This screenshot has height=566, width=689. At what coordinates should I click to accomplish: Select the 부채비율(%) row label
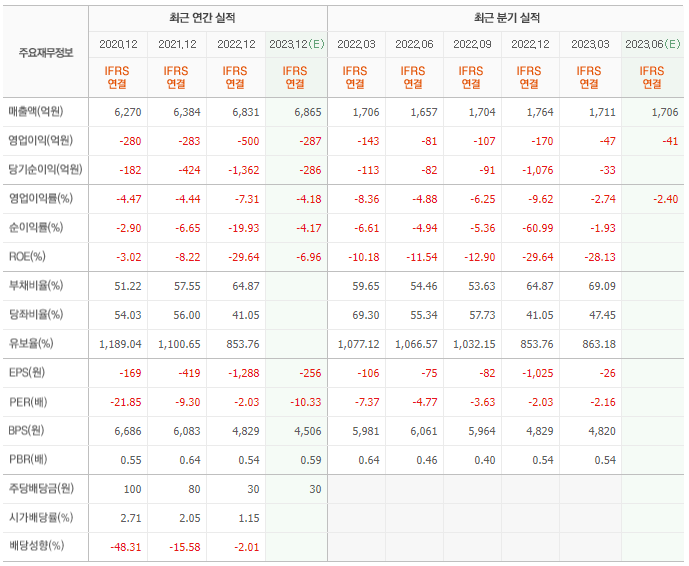36,286
